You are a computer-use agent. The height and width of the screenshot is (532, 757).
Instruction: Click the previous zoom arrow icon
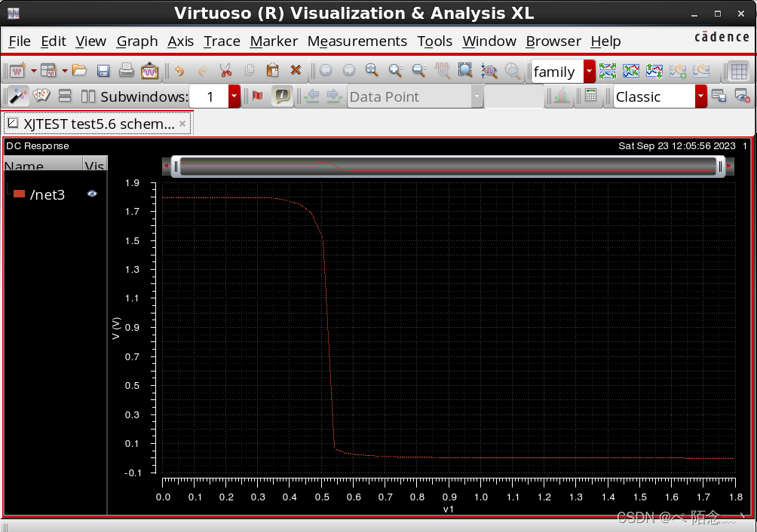pyautogui.click(x=326, y=70)
